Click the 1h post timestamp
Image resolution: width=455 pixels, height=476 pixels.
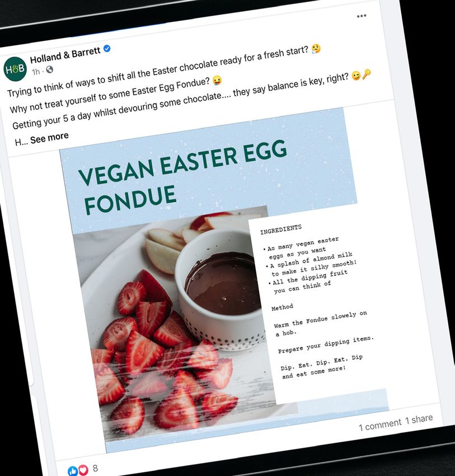coord(36,72)
